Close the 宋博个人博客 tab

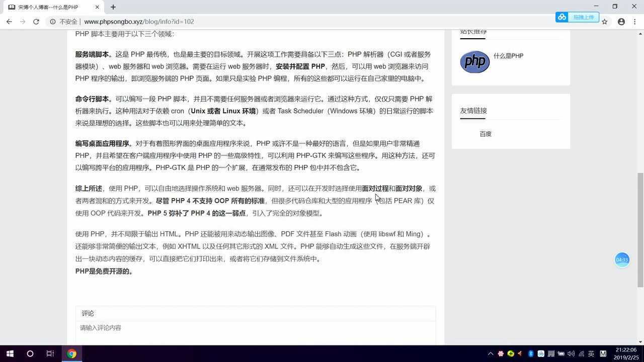pyautogui.click(x=97, y=7)
